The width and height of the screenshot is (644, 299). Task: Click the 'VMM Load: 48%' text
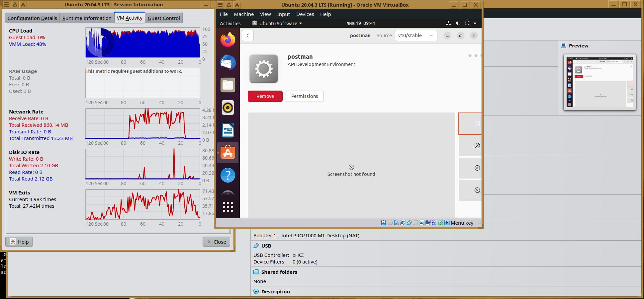click(x=28, y=44)
